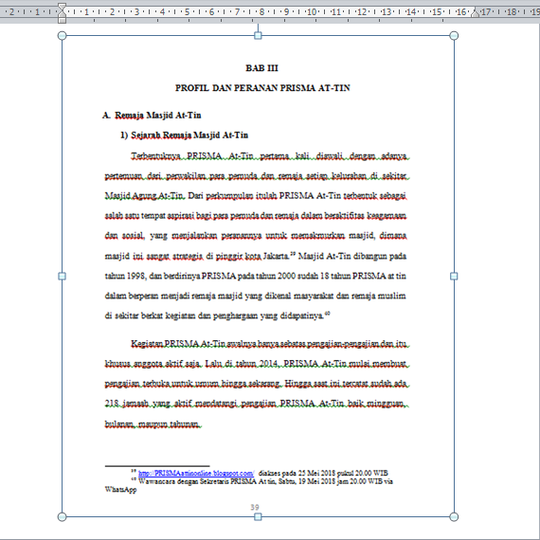
Task: Click the right indent marker on ruler
Action: [x=476, y=13]
